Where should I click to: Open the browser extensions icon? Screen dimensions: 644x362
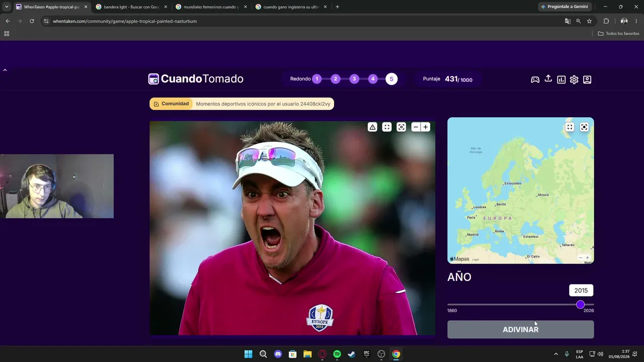[606, 21]
